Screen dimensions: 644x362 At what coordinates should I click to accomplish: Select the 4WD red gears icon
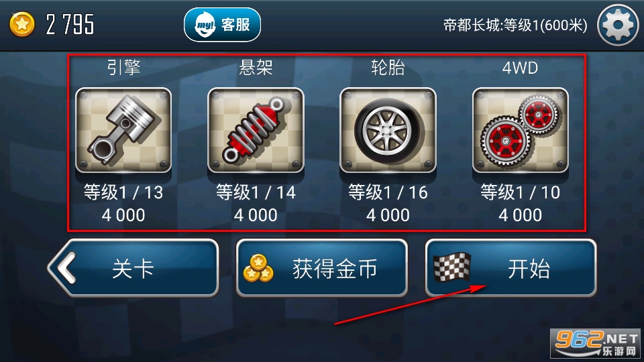(521, 130)
